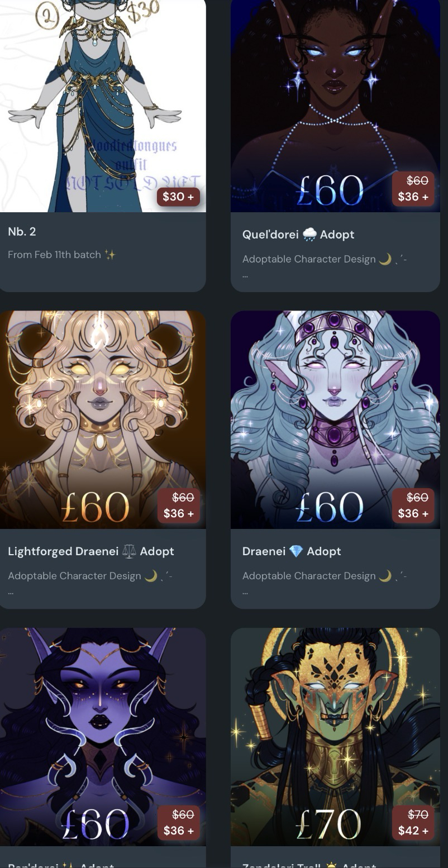
Task: Open the Draenei Adopt title link
Action: coord(292,551)
